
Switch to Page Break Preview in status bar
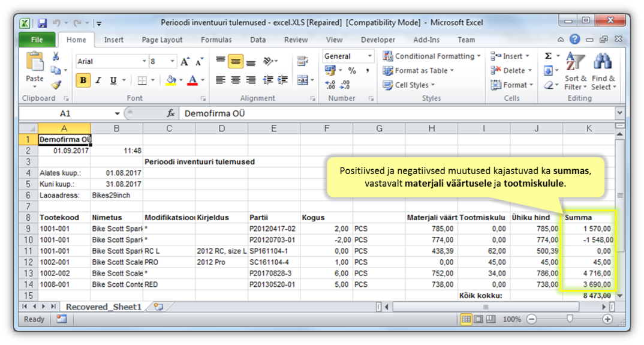point(490,319)
